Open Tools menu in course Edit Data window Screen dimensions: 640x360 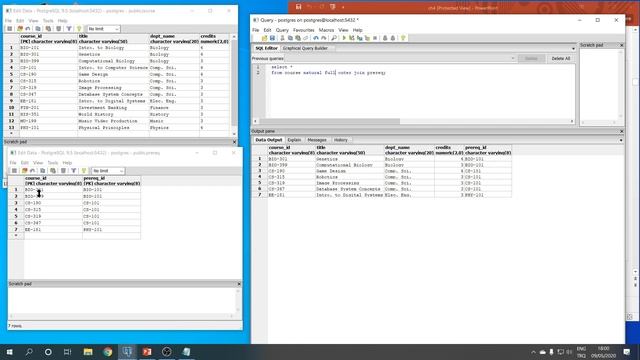click(x=48, y=21)
